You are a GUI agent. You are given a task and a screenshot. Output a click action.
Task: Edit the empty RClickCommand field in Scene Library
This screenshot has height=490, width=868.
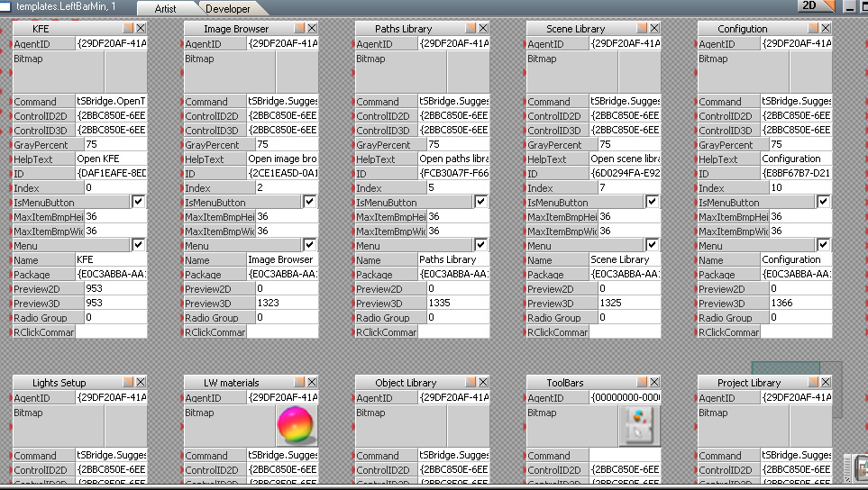coord(625,331)
